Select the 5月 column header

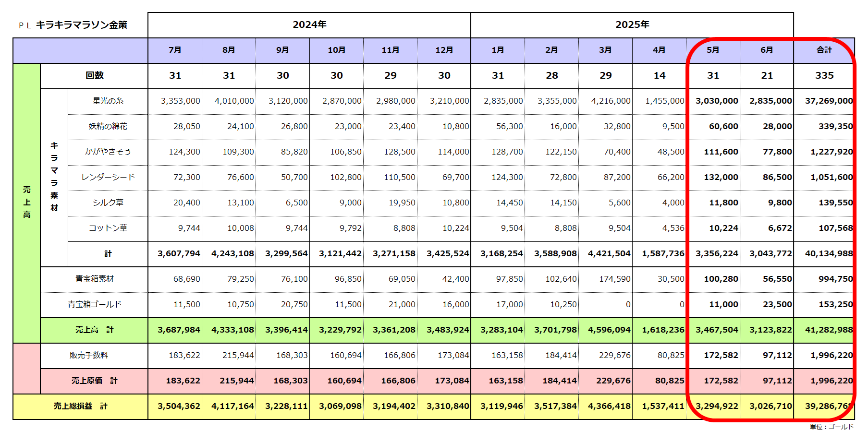tap(713, 50)
